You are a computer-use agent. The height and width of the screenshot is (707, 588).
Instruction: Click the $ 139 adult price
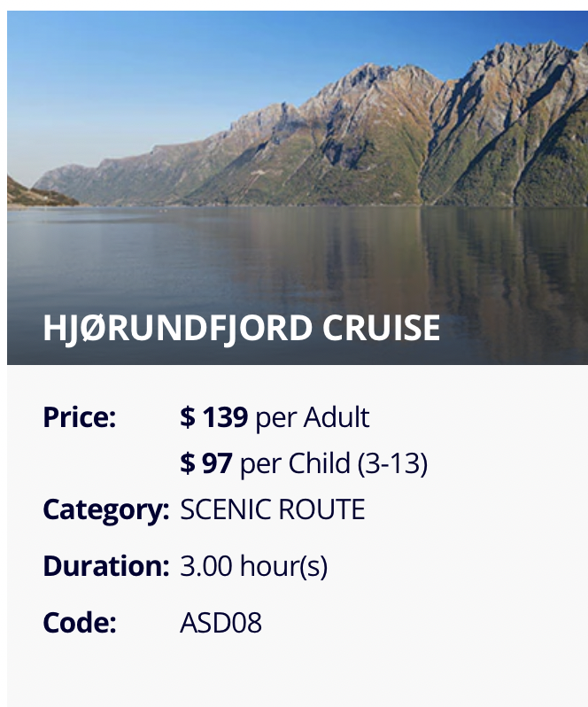click(x=213, y=416)
